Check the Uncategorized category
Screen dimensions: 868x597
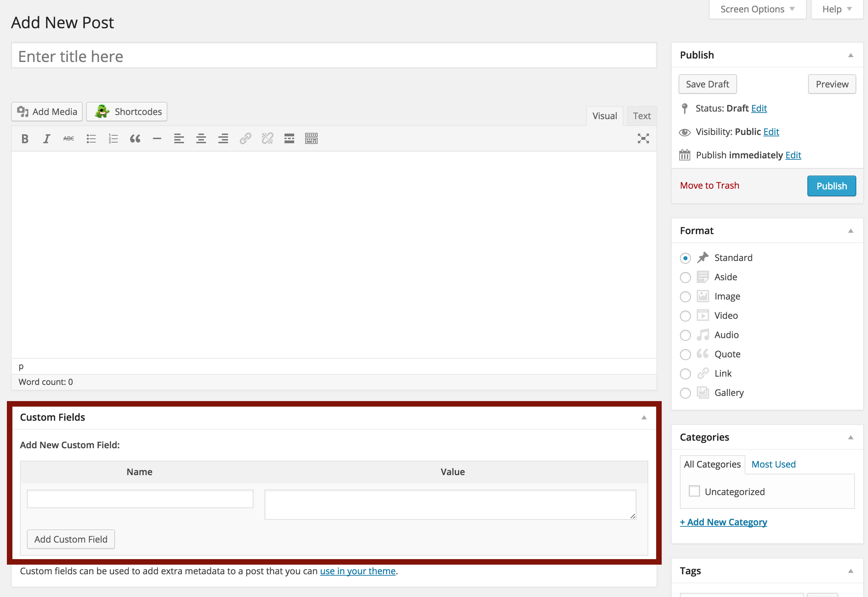[x=694, y=491]
